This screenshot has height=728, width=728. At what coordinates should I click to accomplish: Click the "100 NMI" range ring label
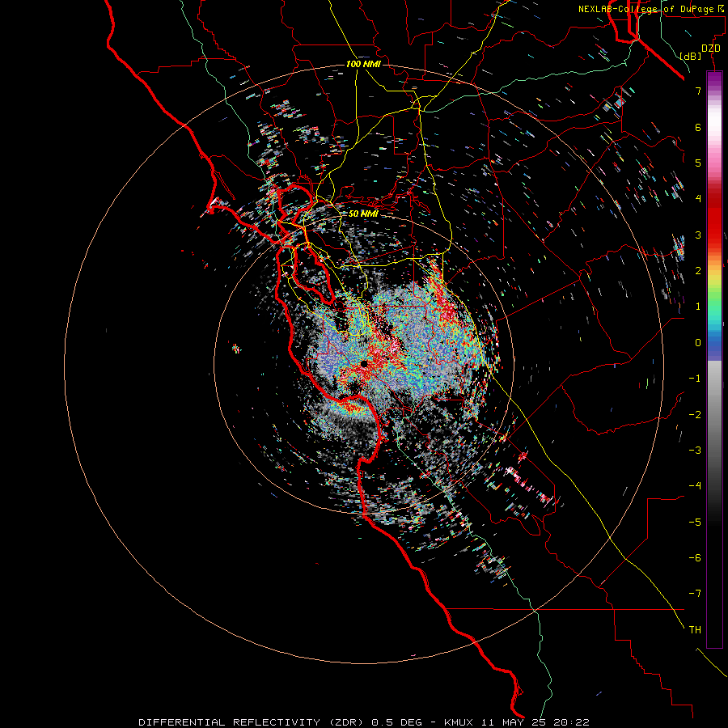(x=363, y=64)
